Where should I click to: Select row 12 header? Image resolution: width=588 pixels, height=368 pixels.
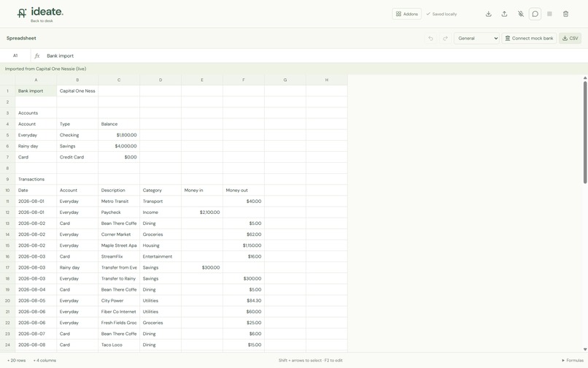(7, 212)
